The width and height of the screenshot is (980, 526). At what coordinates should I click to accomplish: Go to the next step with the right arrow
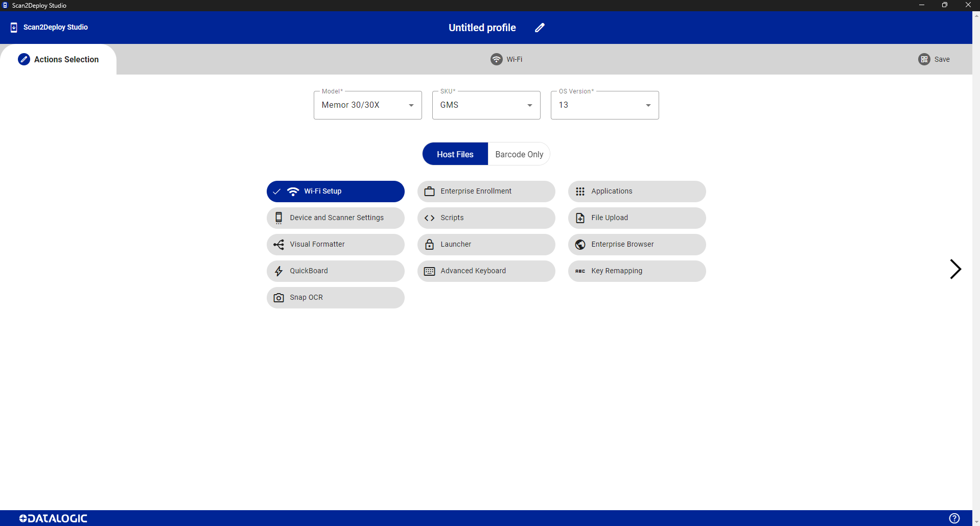955,269
